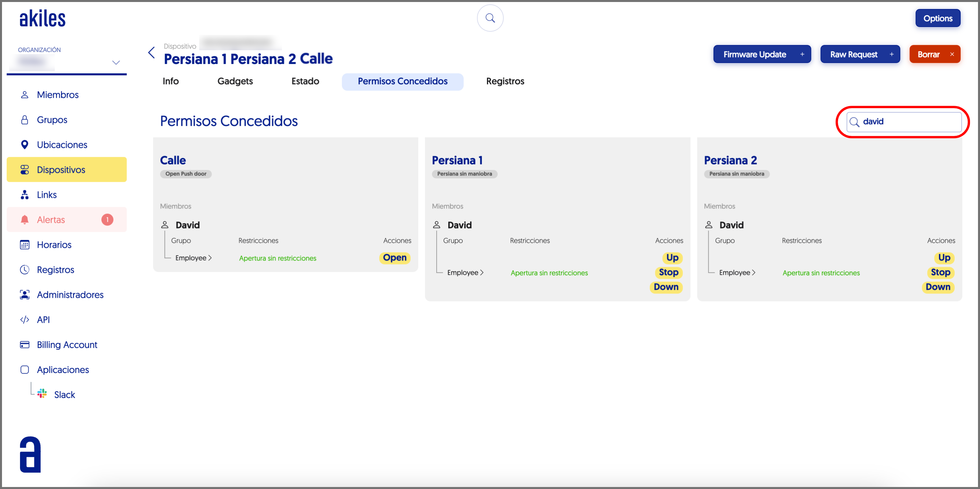The image size is (980, 489).
Task: Click the akiles logo at bottom left
Action: point(30,454)
